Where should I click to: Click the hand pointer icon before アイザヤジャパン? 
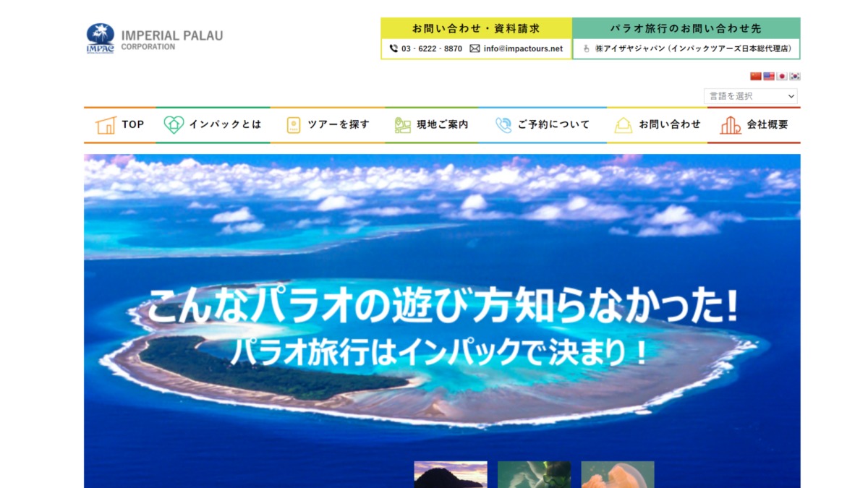[587, 48]
